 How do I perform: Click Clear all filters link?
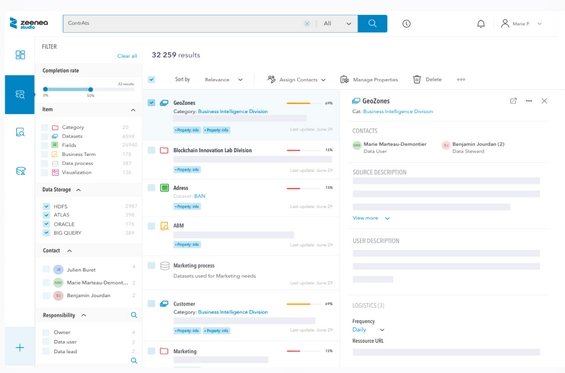pyautogui.click(x=127, y=56)
